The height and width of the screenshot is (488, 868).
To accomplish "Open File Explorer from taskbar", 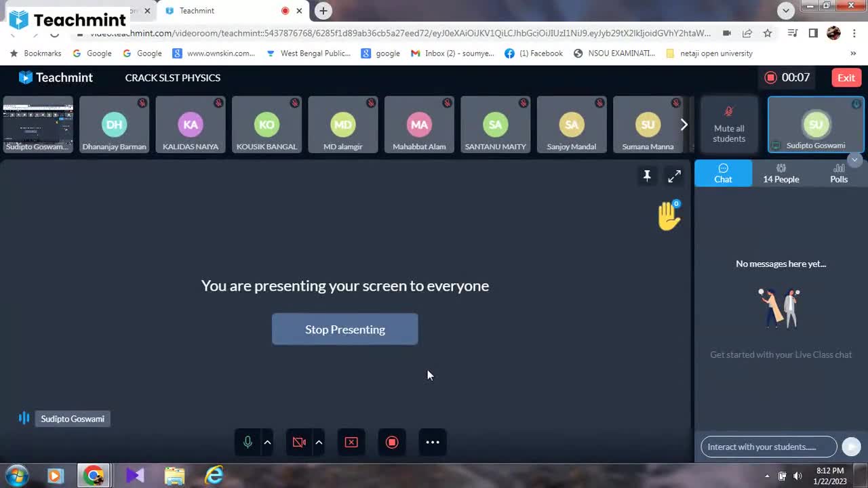I will 174,476.
